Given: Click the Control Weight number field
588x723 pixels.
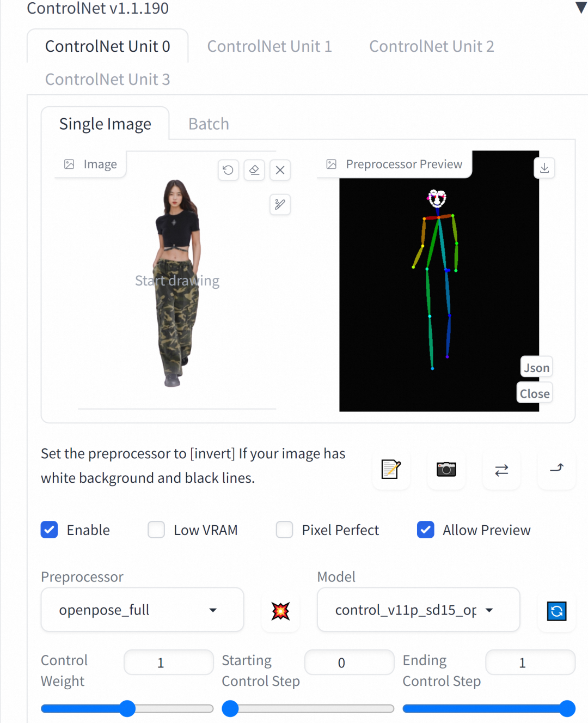Looking at the screenshot, I should 169,663.
